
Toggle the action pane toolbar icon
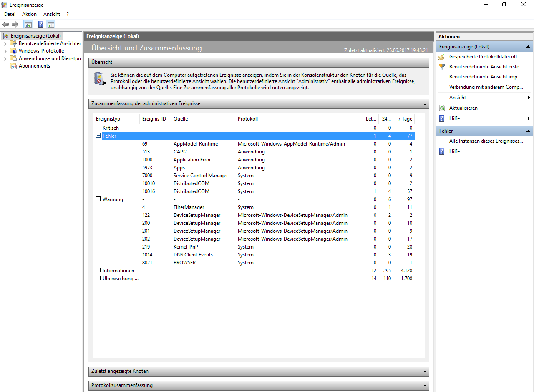[51, 24]
